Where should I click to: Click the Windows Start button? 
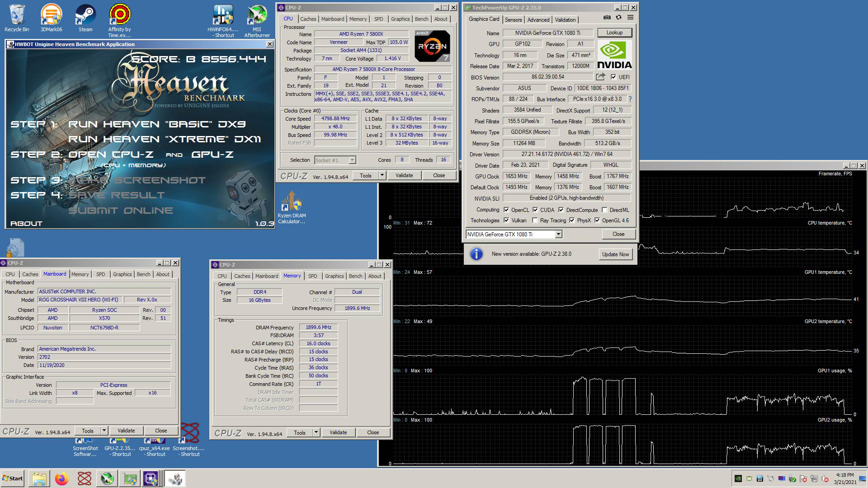[x=13, y=479]
